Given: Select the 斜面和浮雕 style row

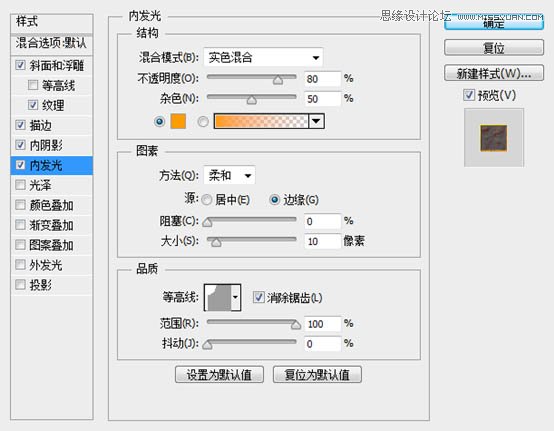Looking at the screenshot, I should click(x=52, y=65).
